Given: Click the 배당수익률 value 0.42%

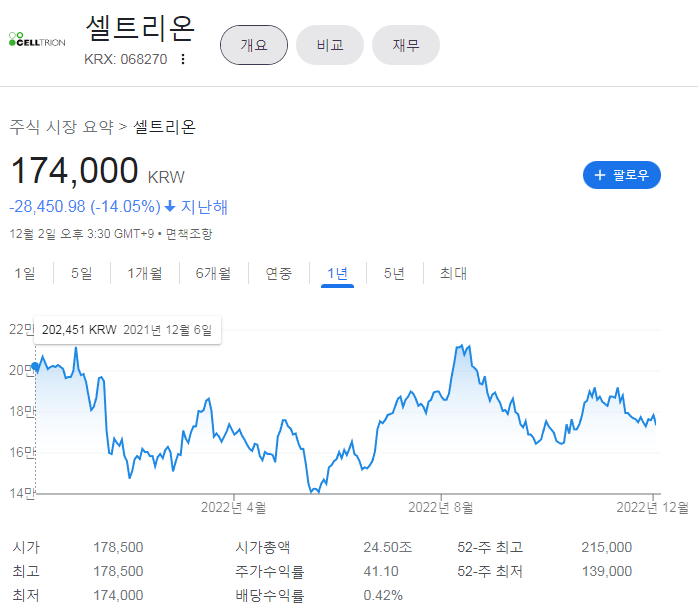Looking at the screenshot, I should coord(383,595).
